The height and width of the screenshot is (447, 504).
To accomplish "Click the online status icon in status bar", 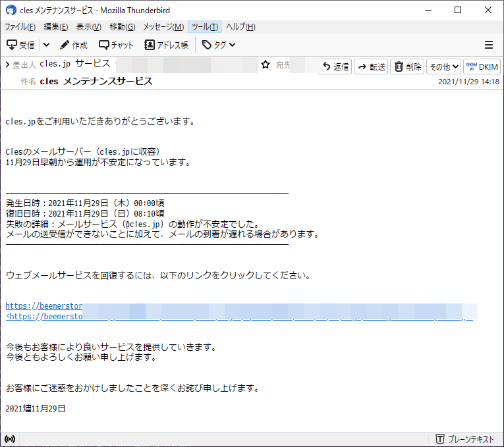I will pyautogui.click(x=10, y=439).
